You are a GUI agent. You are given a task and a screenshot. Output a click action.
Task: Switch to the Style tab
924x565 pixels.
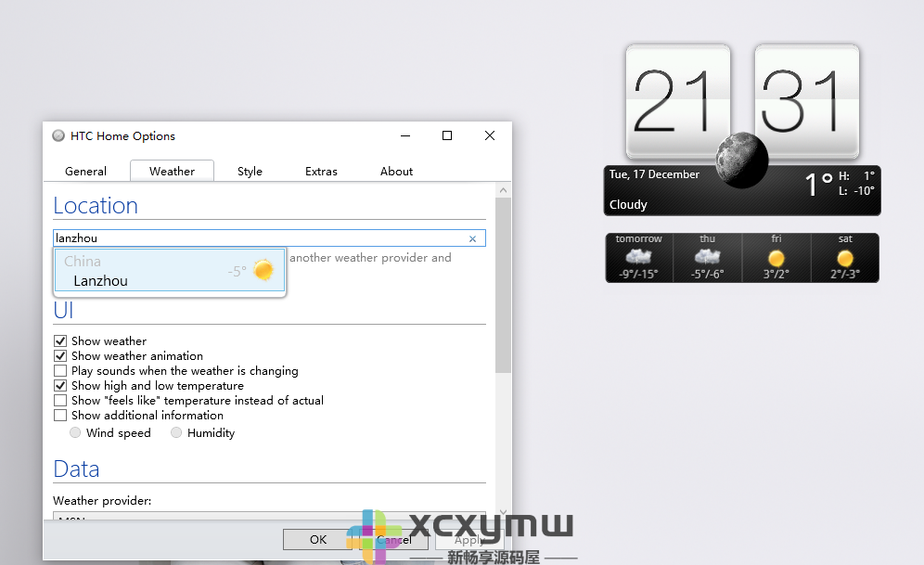click(x=250, y=171)
